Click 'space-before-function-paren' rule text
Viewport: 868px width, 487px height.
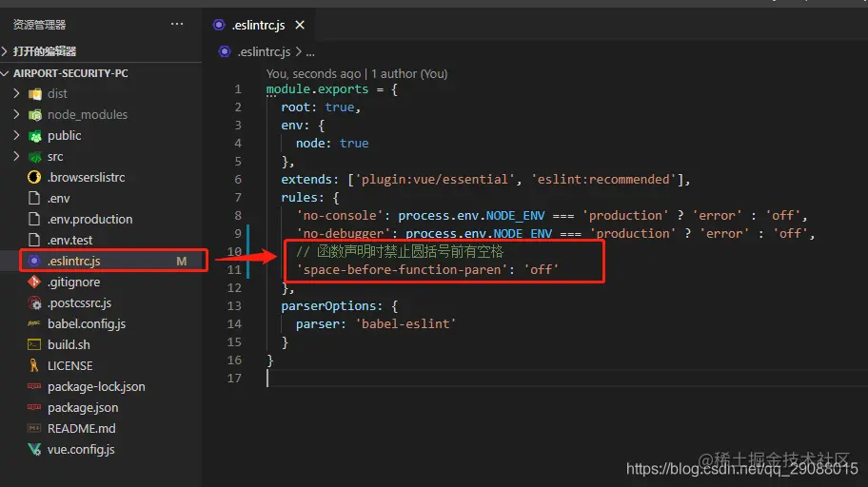tap(402, 269)
